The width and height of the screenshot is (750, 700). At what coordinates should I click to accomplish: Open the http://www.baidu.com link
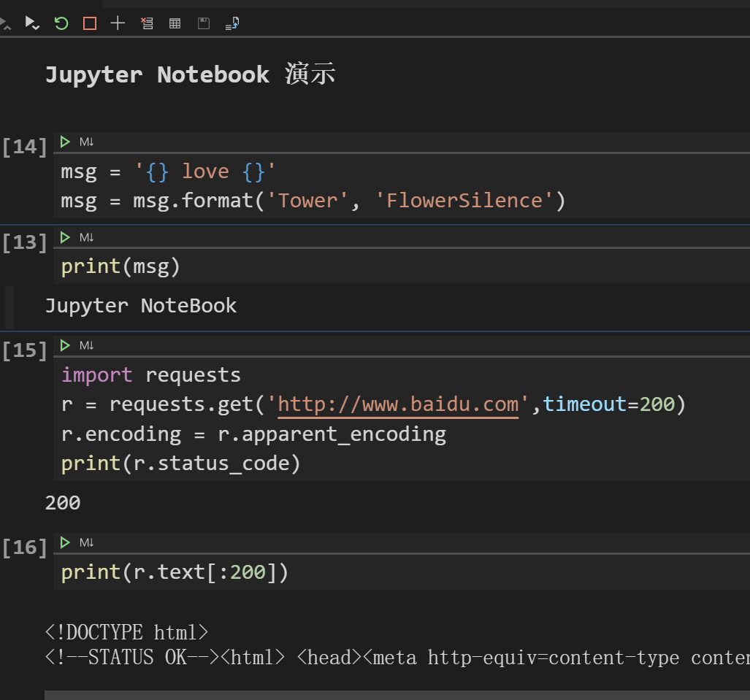pos(398,404)
